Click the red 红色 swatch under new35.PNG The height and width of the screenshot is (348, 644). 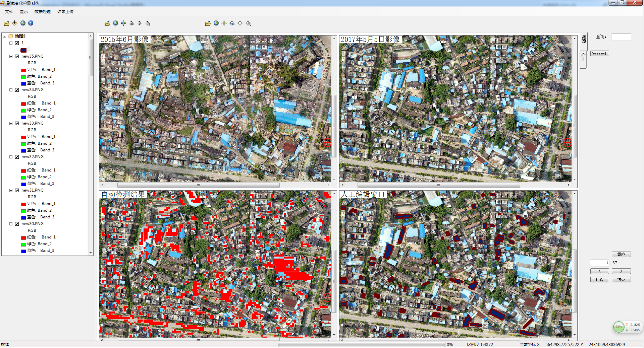click(x=23, y=70)
